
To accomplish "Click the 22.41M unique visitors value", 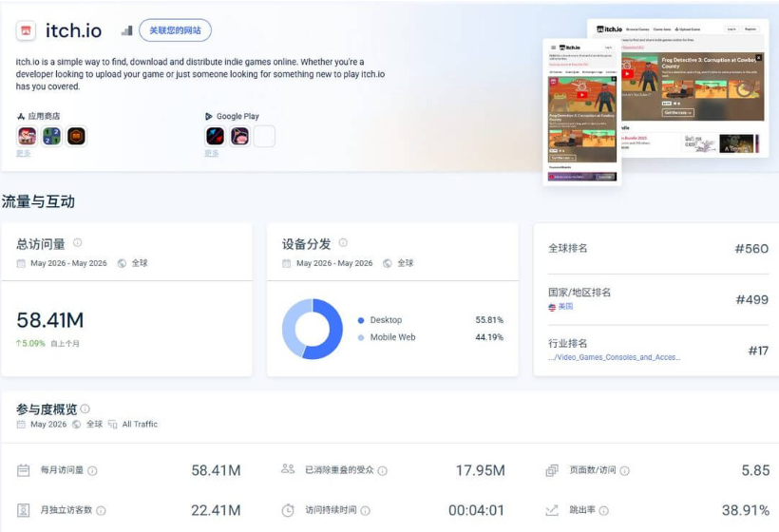I will [216, 510].
